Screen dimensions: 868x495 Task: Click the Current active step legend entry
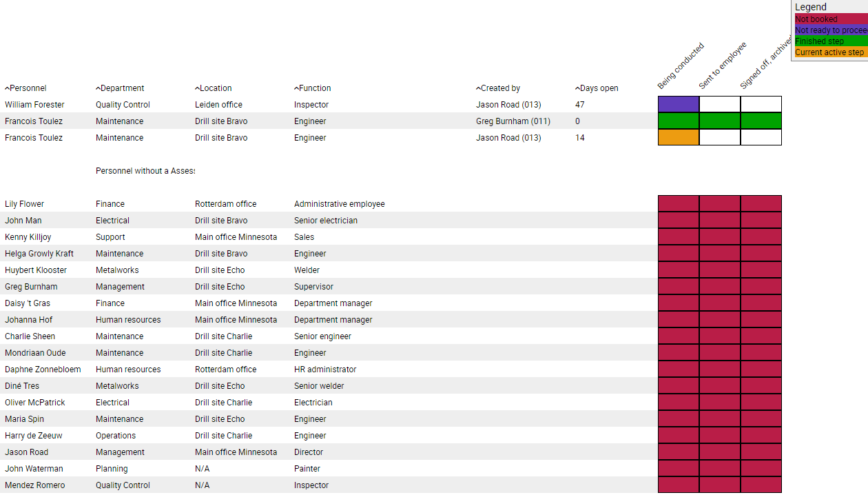(829, 52)
